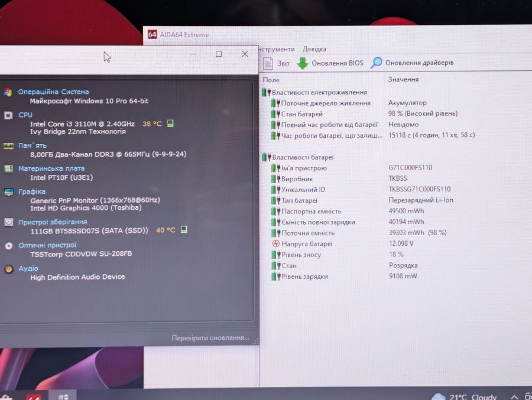Viewport: 532px width, 400px height.
Task: Open the Пам'ять section heading
Action: 33,145
